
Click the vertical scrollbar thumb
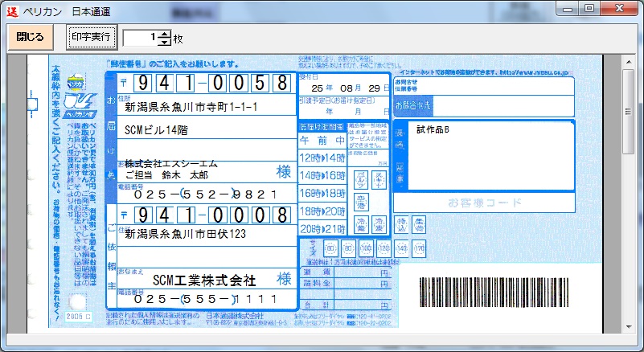click(629, 112)
